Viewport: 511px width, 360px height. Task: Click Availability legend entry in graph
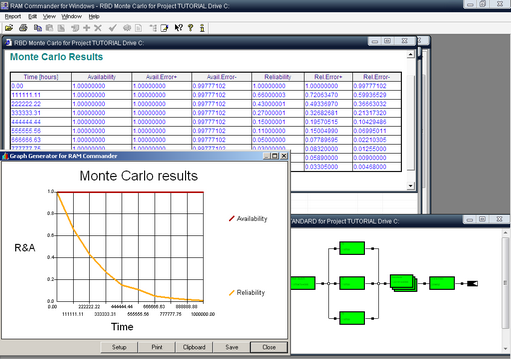248,219
